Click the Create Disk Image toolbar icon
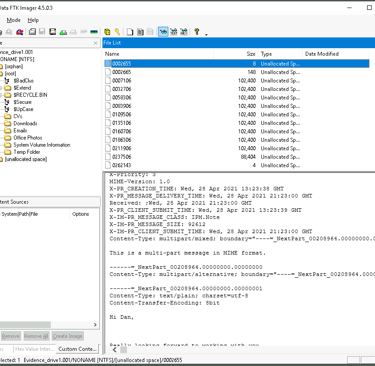Image resolution: width=375 pixels, height=366 pixels. point(32,32)
